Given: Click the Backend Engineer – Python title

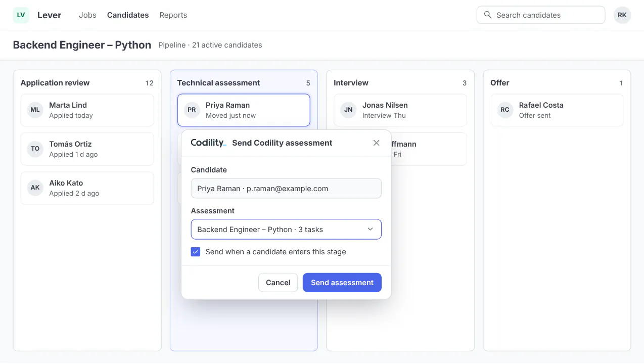Looking at the screenshot, I should pyautogui.click(x=82, y=45).
